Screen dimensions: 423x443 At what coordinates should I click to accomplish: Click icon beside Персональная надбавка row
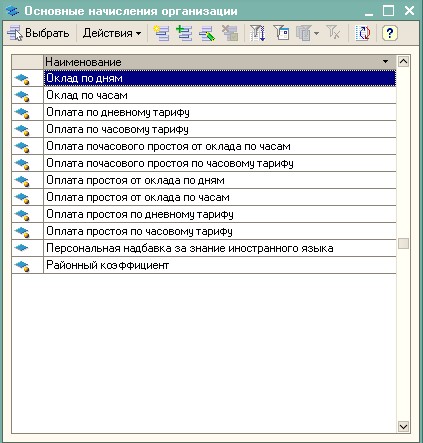point(22,248)
